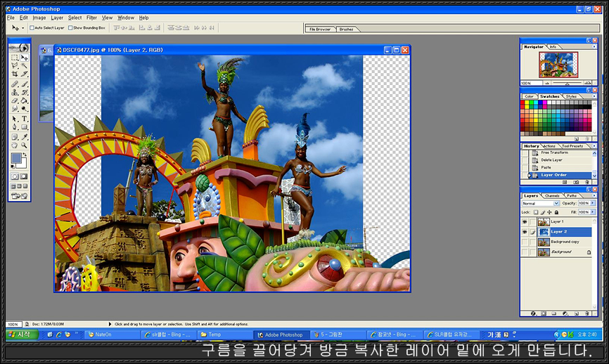This screenshot has width=609, height=364.
Task: Select the Magic Wand tool
Action: coord(24,66)
